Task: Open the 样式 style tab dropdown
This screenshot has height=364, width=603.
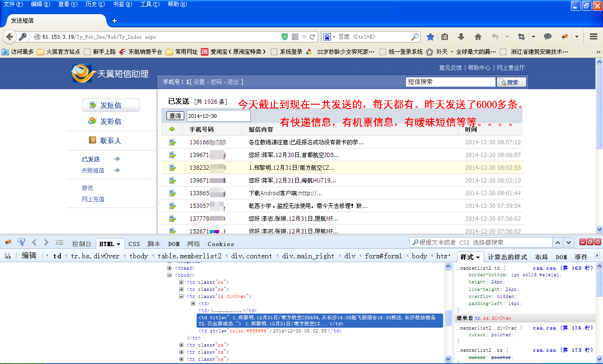Action: point(478,257)
